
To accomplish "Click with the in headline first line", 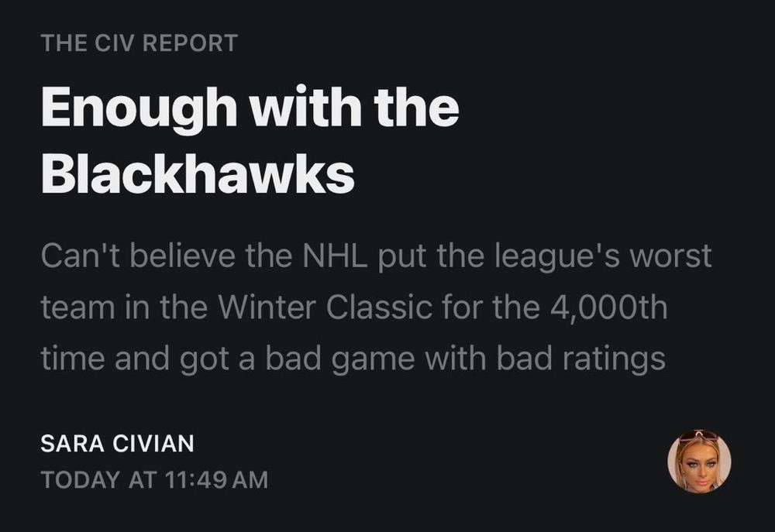I will tap(356, 107).
